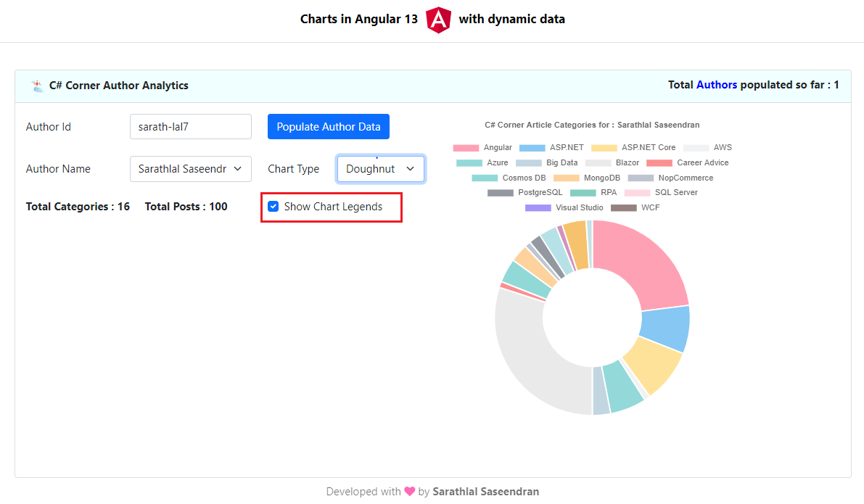Click into the Author Id input field
Viewport: 864px width, 504px height.
(191, 127)
